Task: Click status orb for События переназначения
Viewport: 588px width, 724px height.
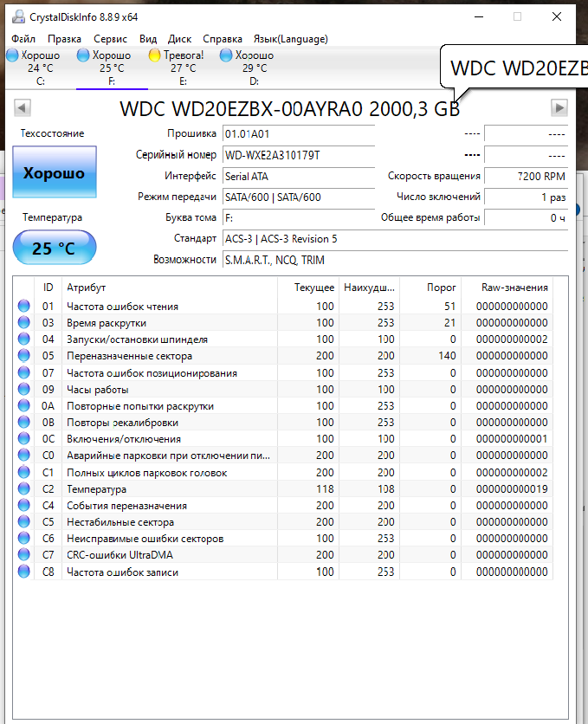Action: pos(24,505)
